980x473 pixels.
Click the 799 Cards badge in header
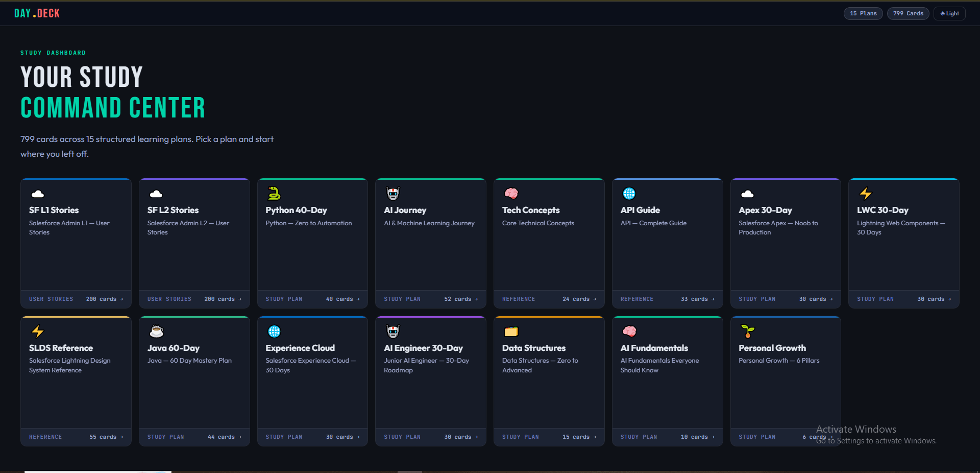point(908,14)
